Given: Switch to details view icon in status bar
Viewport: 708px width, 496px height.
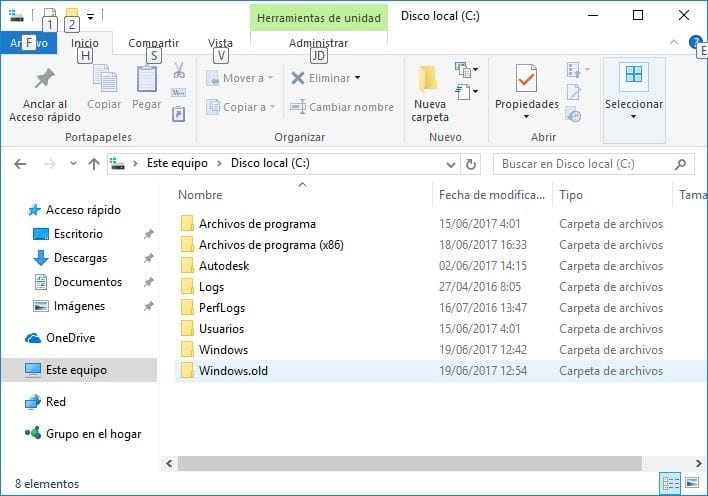Looking at the screenshot, I should (x=671, y=484).
